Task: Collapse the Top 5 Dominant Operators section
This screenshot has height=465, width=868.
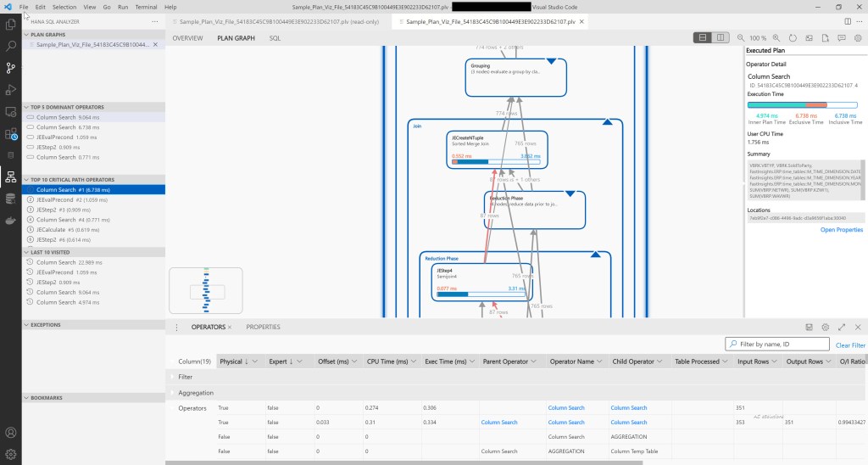Action: pos(25,107)
